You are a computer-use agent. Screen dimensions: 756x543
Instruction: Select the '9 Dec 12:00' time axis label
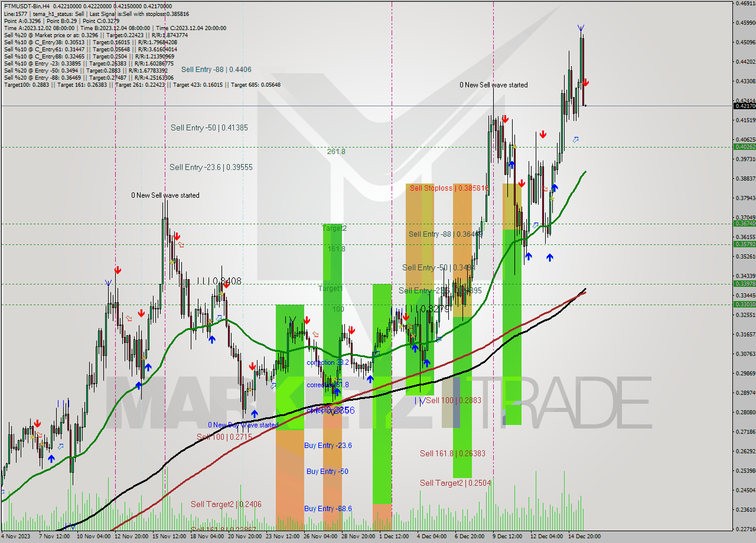click(x=507, y=537)
